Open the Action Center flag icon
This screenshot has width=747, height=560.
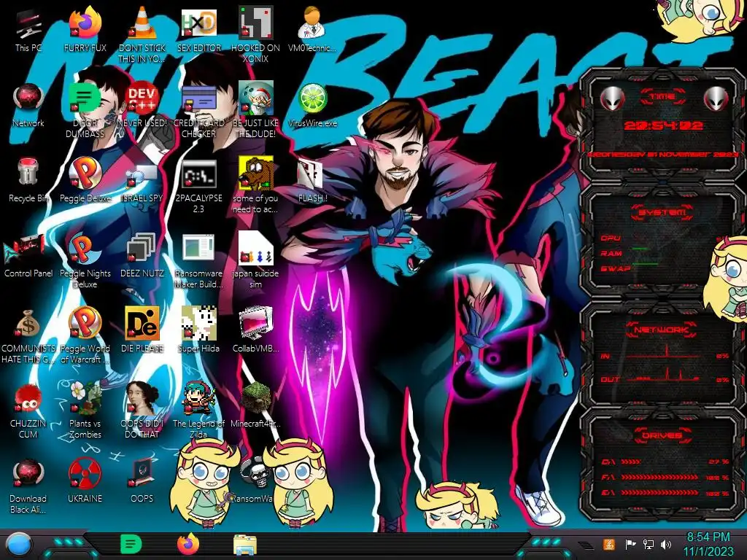pos(630,544)
